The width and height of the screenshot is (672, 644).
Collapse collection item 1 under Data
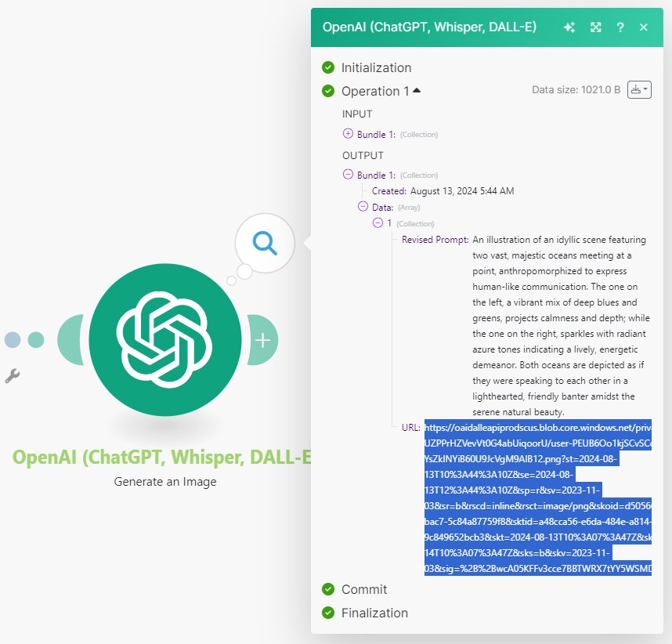click(x=378, y=223)
